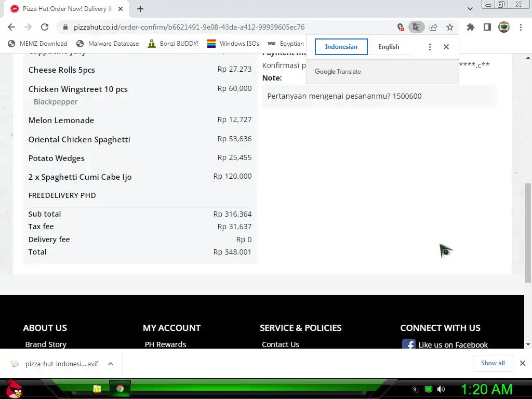Open translate popup options menu
Screen dimensions: 532x399
click(430, 47)
